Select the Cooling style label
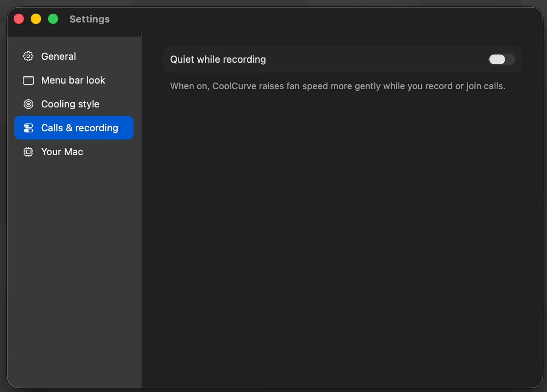Image resolution: width=547 pixels, height=392 pixels. click(70, 104)
